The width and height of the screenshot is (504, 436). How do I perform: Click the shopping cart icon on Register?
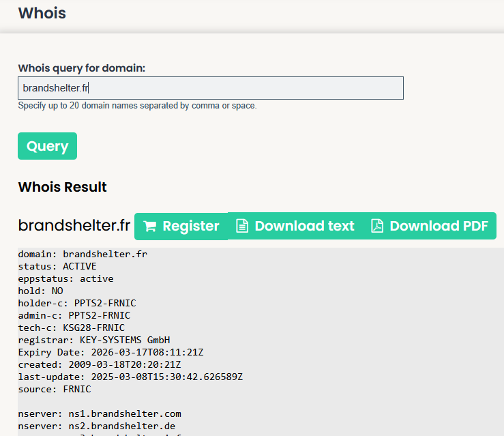(150, 226)
